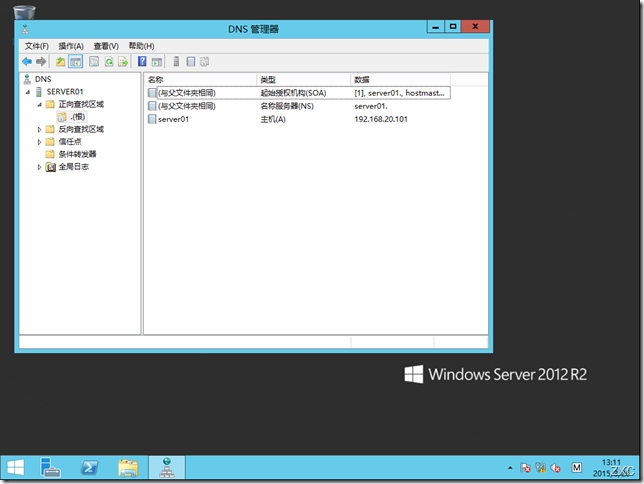Toggle the console tree pane icon

click(76, 62)
